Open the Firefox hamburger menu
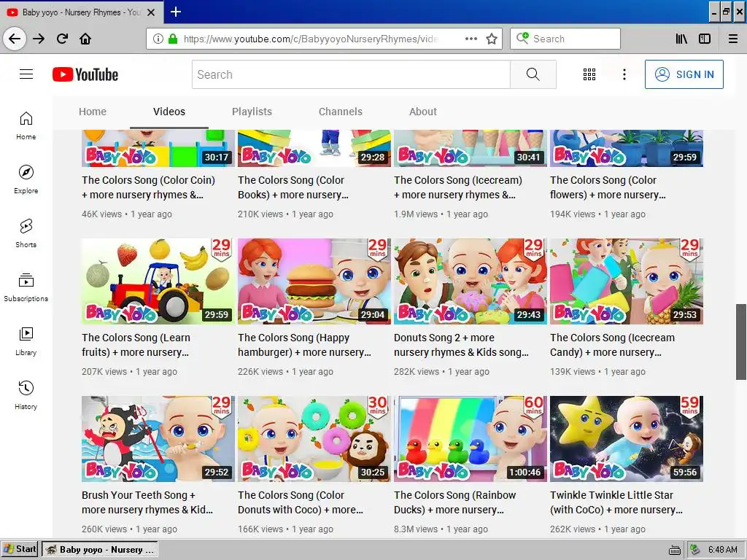Viewport: 747px width, 560px height. (733, 39)
